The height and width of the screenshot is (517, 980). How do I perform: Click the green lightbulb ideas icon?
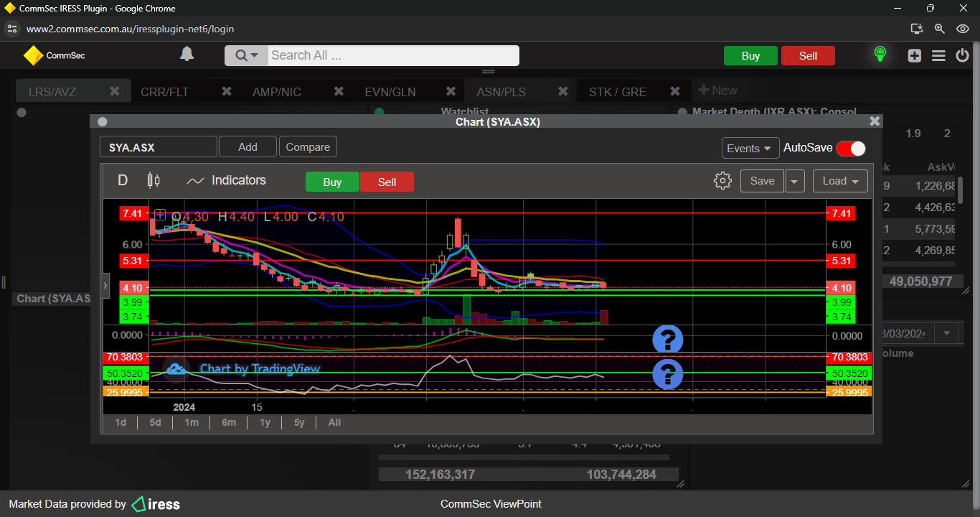click(x=880, y=55)
